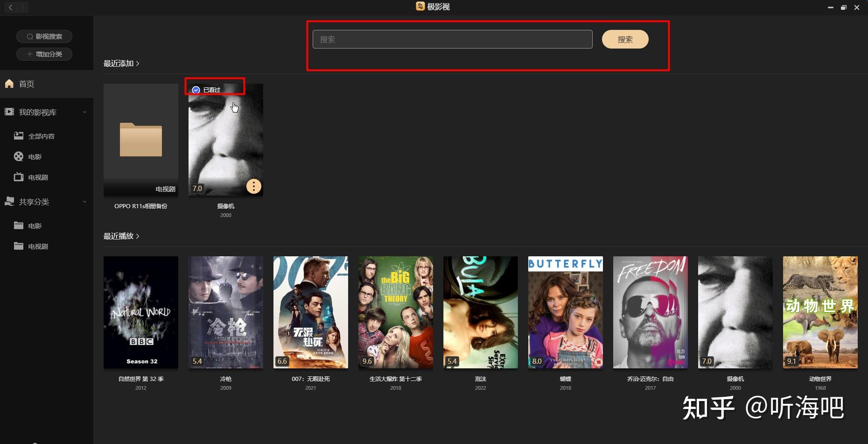Expand the 最近播放 section link
Screen dimensions: 868x444
pyautogui.click(x=121, y=236)
